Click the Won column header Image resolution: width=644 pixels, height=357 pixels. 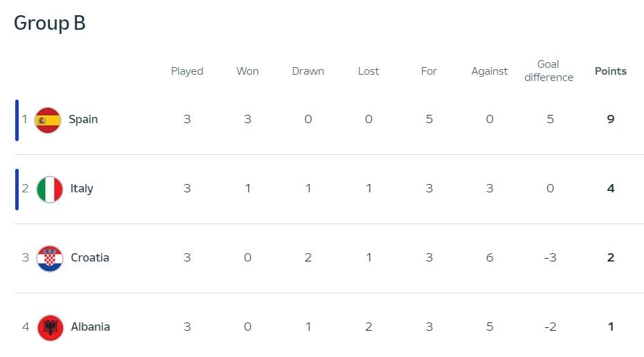click(248, 71)
